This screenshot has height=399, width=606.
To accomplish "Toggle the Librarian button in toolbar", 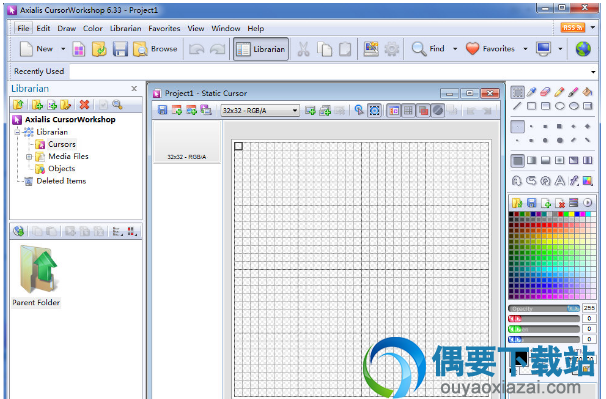I will point(261,49).
